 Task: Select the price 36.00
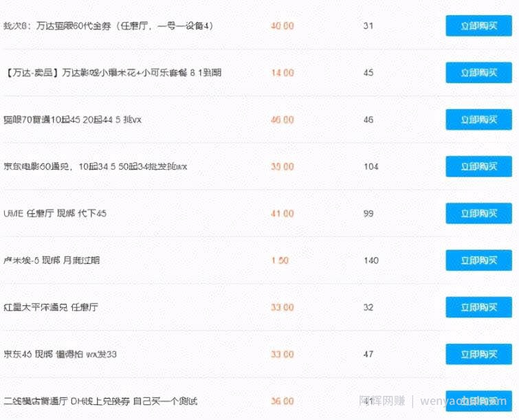[283, 401]
